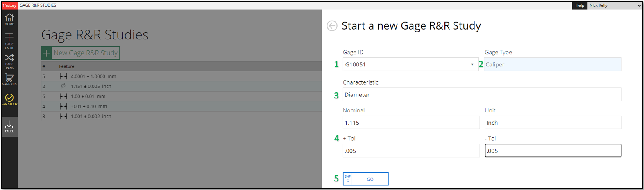Click the - Tol input field
The height and width of the screenshot is (190, 644).
(x=553, y=151)
